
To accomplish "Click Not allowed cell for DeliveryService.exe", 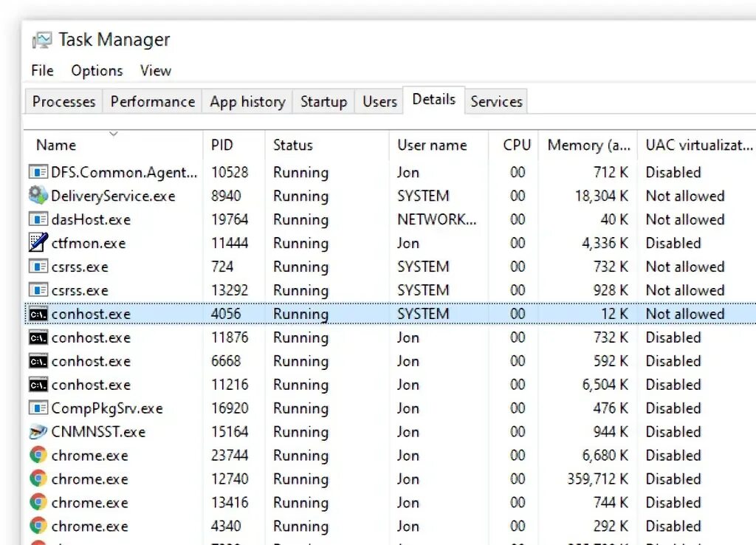I will 685,196.
